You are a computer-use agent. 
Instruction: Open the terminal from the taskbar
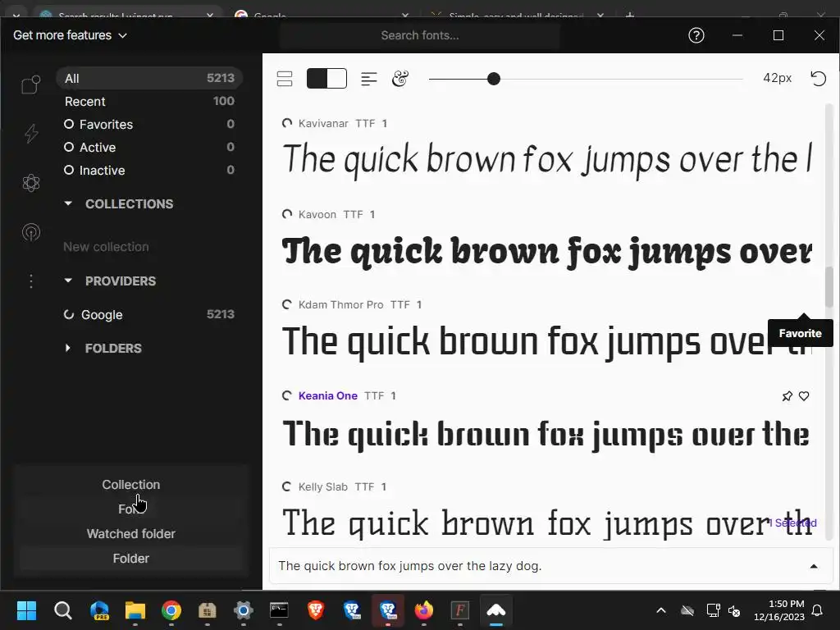pyautogui.click(x=279, y=610)
